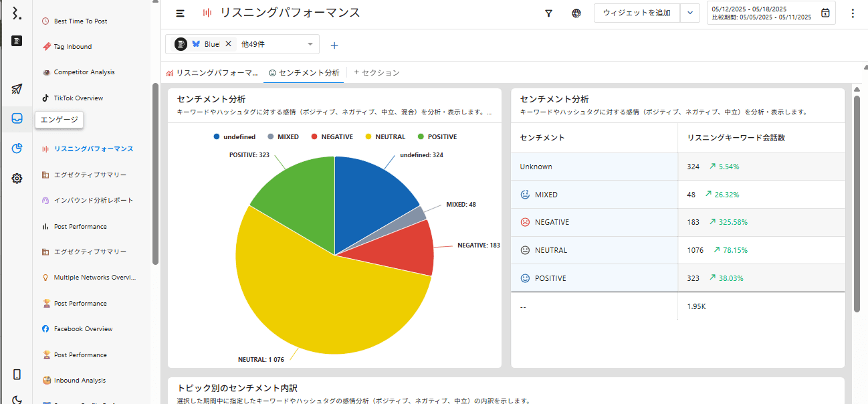Screen dimensions: 868x404
Task: Toggle the NEGATIVE legend series
Action: pyautogui.click(x=331, y=136)
